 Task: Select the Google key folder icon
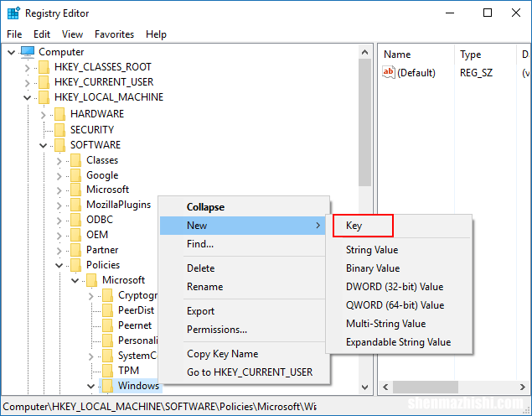coord(75,175)
